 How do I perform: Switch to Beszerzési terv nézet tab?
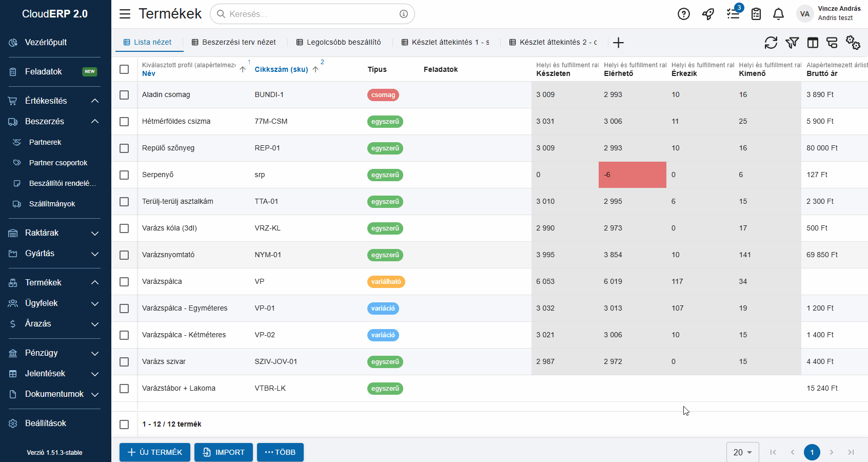(x=234, y=42)
